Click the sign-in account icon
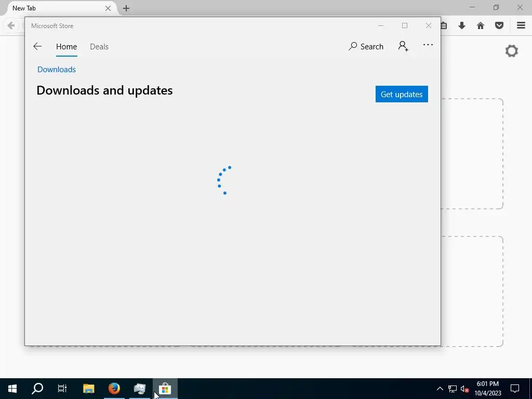The image size is (532, 399). [x=403, y=46]
